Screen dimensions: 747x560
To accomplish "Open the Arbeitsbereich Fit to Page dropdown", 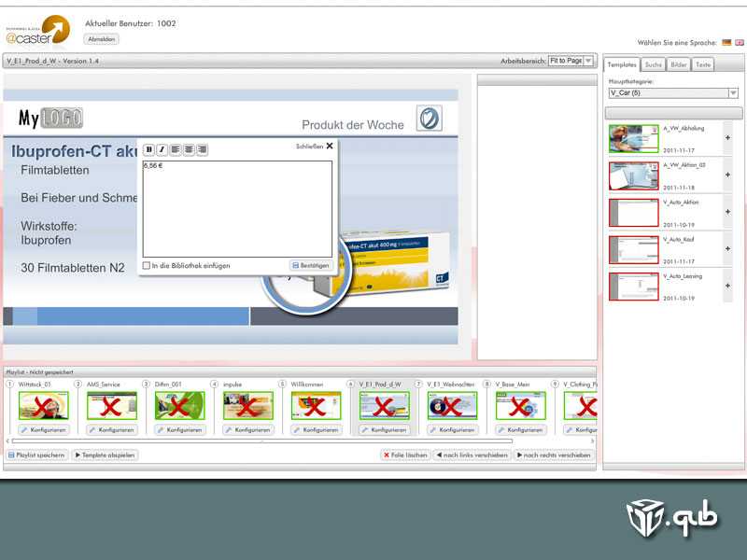I will pyautogui.click(x=571, y=61).
